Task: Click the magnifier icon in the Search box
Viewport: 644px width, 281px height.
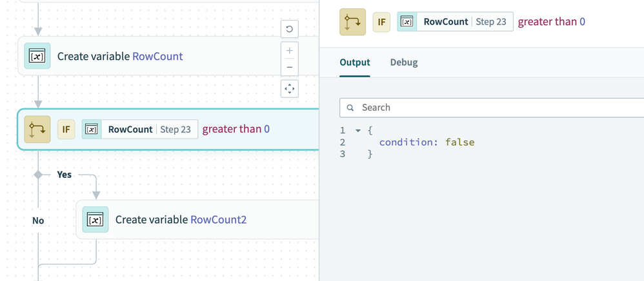Action: pyautogui.click(x=350, y=108)
